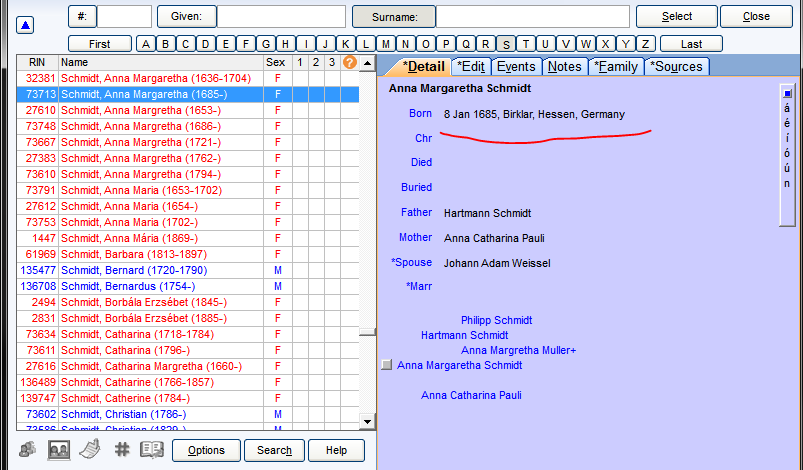
Task: Click the people group icon at bottom
Action: point(28,450)
